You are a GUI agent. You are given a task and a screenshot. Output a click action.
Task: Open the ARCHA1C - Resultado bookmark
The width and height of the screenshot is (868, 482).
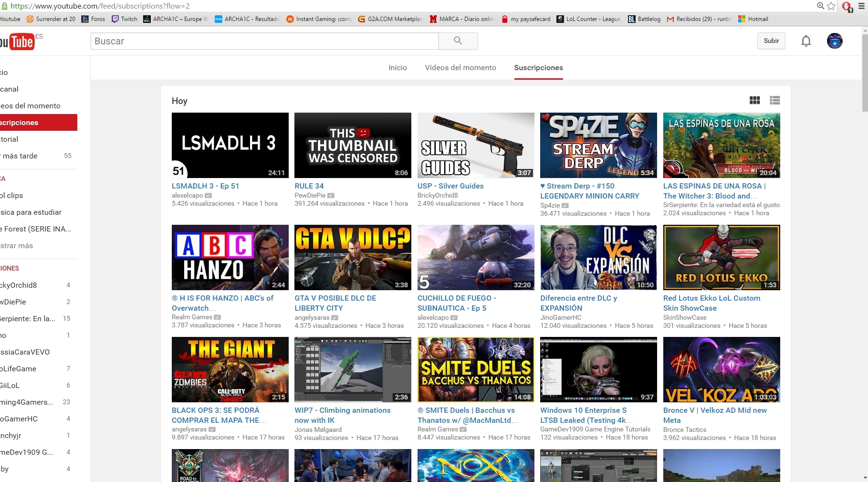(x=247, y=19)
